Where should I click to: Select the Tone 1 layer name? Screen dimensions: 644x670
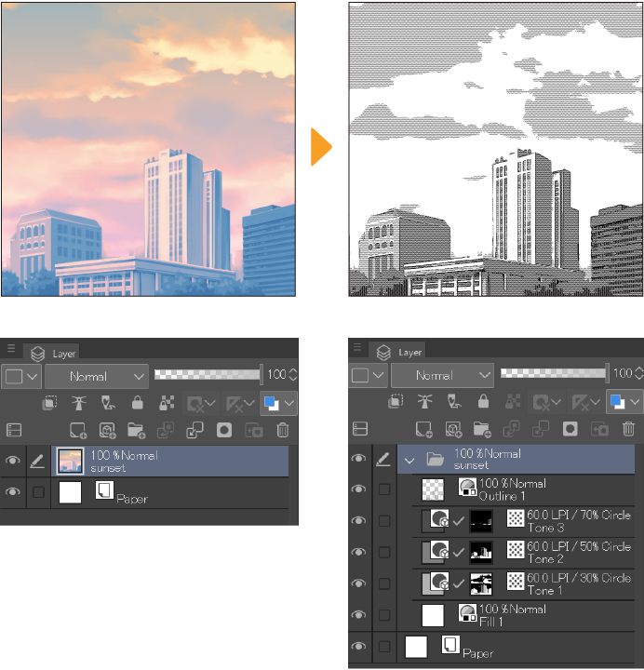(x=544, y=590)
